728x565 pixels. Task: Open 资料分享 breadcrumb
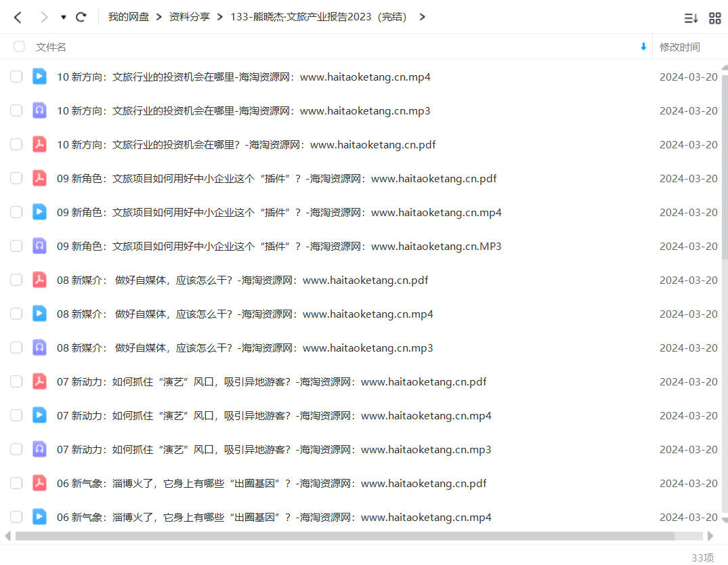(x=190, y=17)
